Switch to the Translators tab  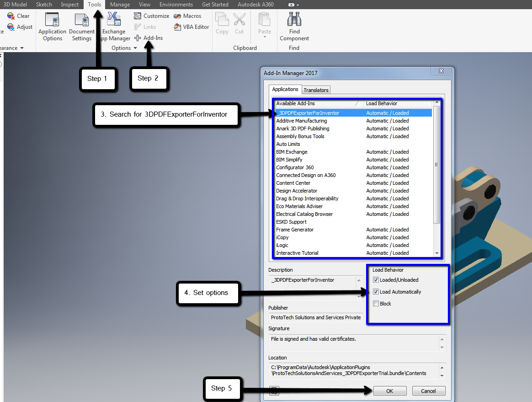tap(316, 90)
